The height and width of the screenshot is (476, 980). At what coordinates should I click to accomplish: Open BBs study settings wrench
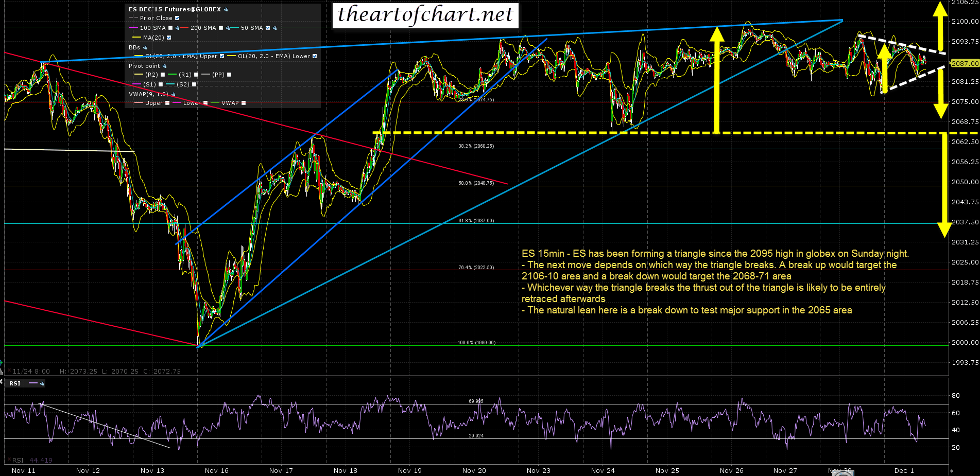[x=145, y=47]
